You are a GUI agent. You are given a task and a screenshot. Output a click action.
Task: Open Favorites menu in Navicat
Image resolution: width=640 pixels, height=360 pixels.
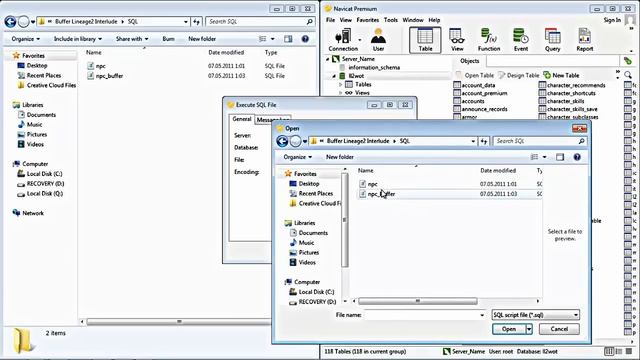pos(368,20)
